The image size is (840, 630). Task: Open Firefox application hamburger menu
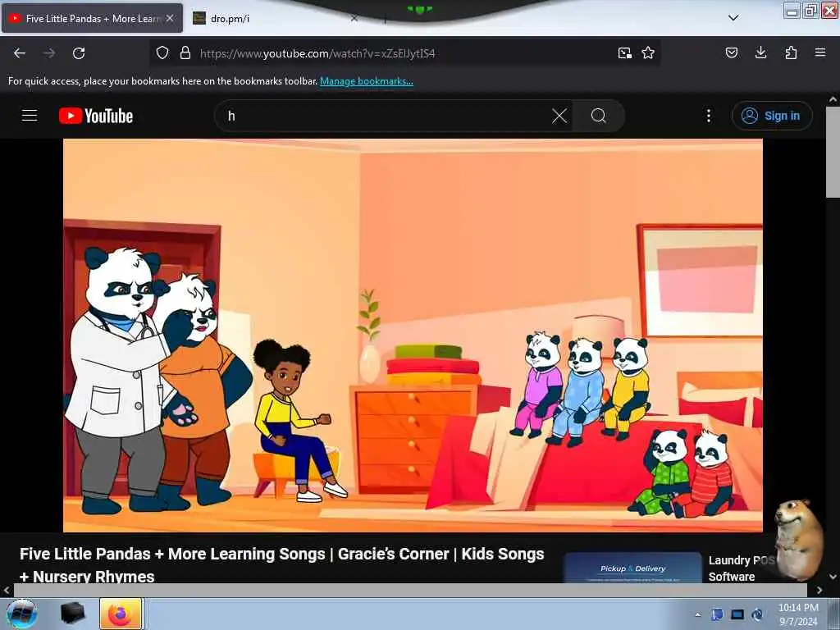click(x=820, y=52)
